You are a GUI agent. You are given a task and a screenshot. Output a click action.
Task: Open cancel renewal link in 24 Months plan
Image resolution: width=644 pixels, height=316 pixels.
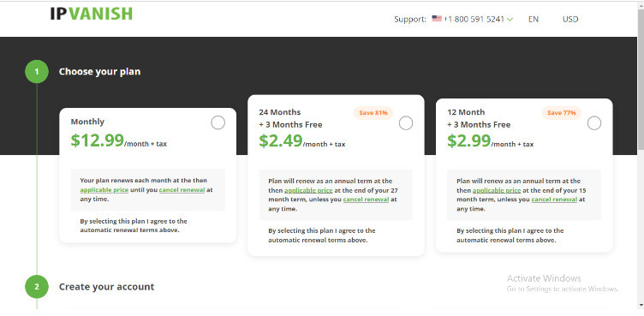click(366, 200)
